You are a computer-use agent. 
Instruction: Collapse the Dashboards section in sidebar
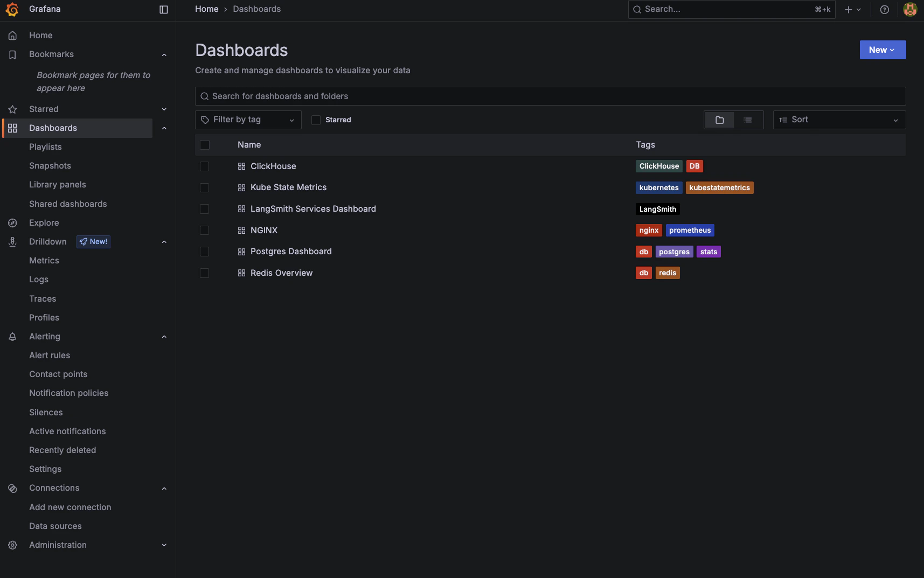tap(164, 128)
